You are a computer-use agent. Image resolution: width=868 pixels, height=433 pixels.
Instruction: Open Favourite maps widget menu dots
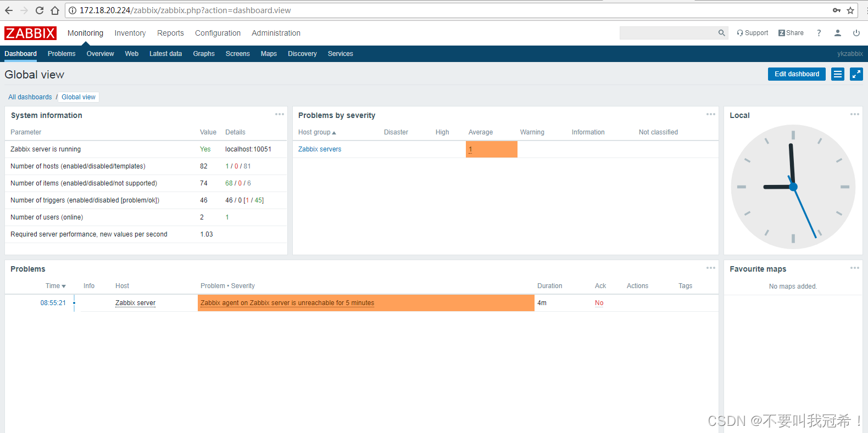[x=855, y=268]
